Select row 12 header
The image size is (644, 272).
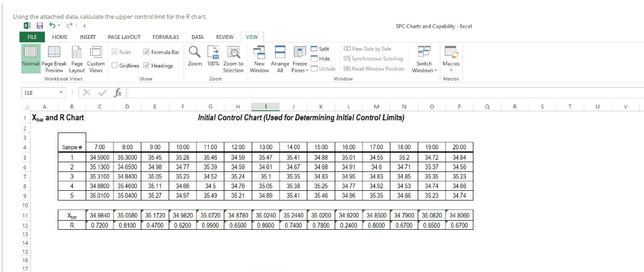(x=25, y=225)
